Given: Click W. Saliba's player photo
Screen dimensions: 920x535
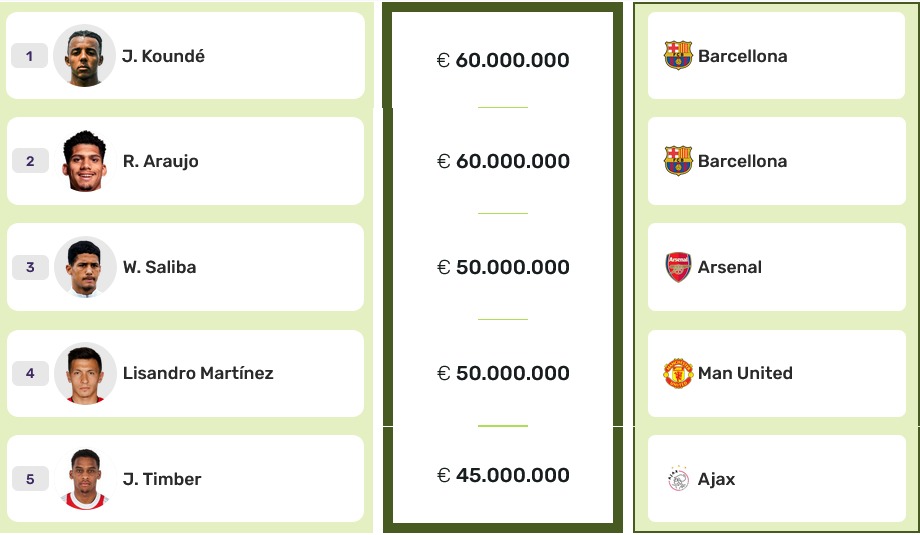Looking at the screenshot, I should coord(85,267).
